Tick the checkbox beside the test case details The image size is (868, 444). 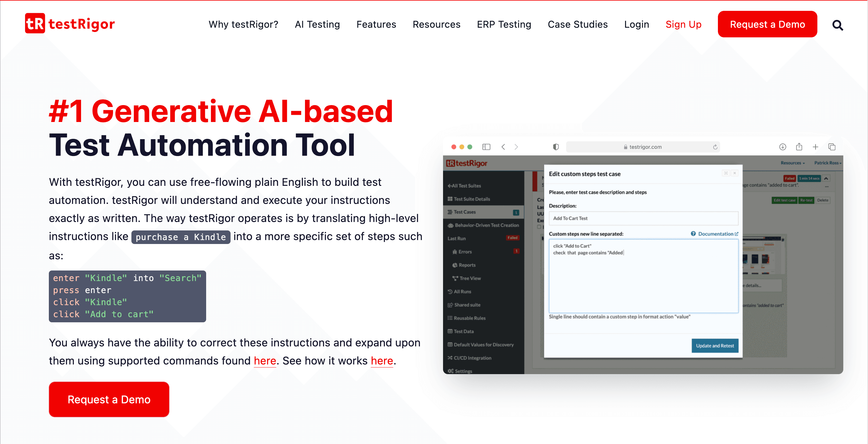point(539,227)
